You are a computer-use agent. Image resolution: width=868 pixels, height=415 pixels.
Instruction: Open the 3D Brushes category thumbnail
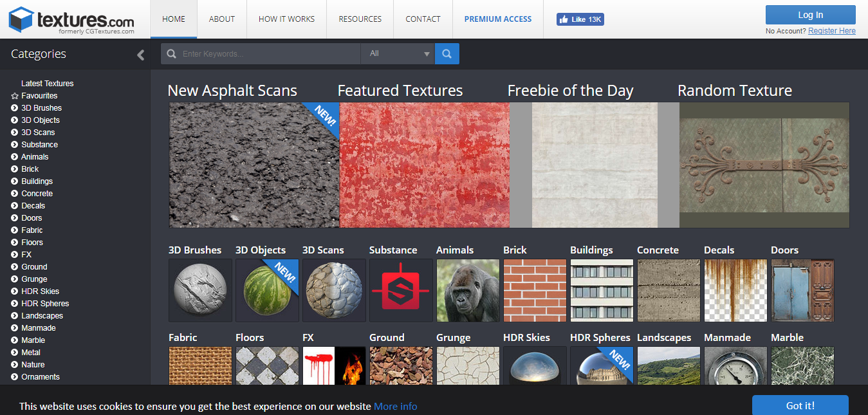(200, 290)
